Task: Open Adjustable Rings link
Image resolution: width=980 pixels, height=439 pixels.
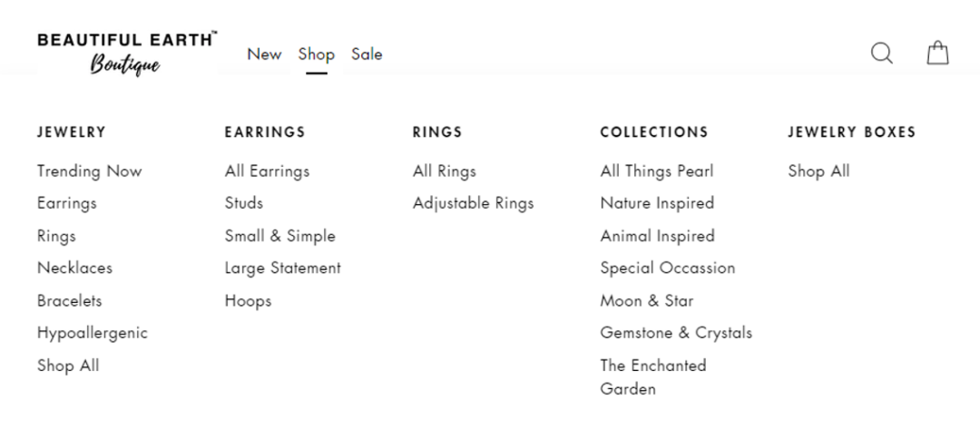Action: [x=473, y=203]
